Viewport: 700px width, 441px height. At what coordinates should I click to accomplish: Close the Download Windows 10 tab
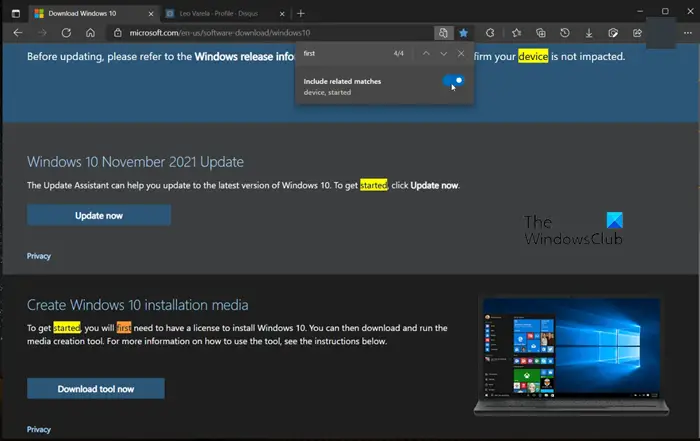pos(151,14)
